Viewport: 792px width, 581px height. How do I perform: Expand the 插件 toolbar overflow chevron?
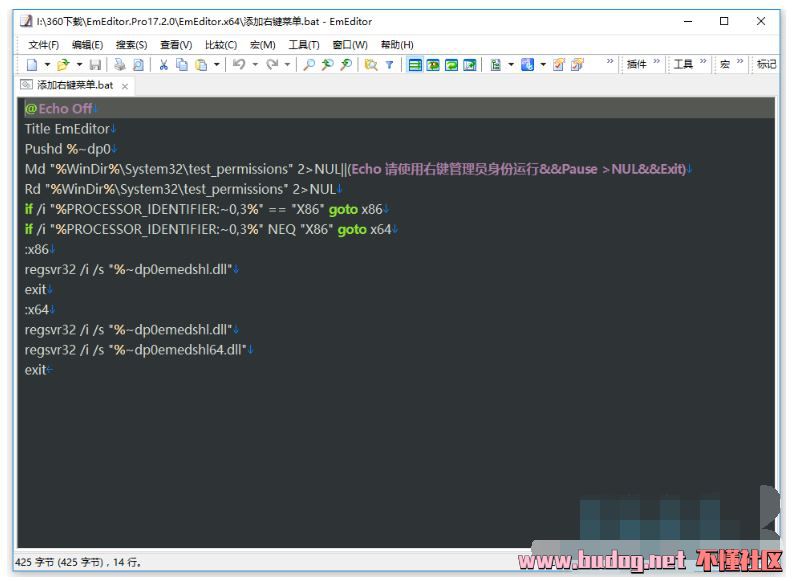(656, 61)
